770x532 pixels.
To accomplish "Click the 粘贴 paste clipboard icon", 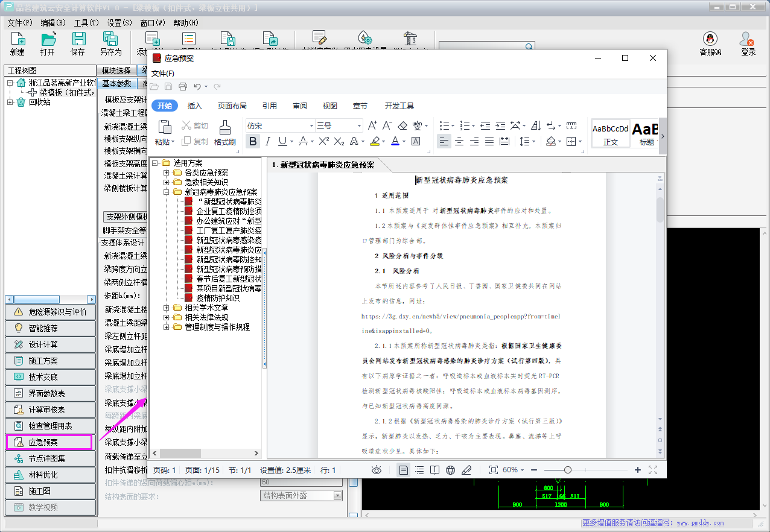I will 165,127.
